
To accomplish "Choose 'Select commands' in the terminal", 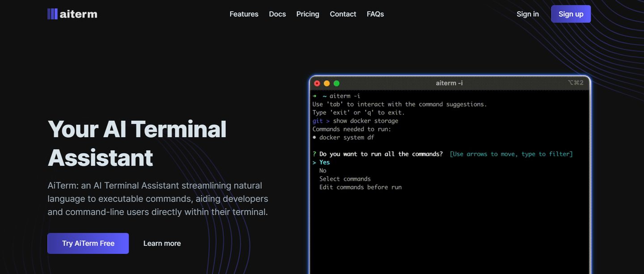I will [x=345, y=179].
